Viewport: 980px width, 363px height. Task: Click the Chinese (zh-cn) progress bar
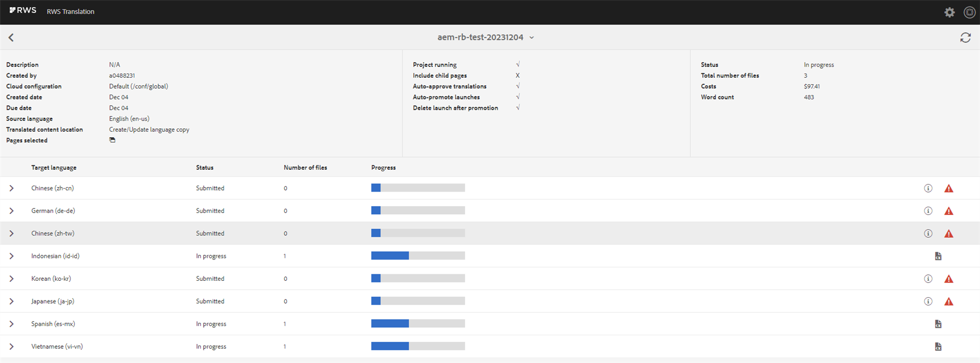click(x=418, y=188)
